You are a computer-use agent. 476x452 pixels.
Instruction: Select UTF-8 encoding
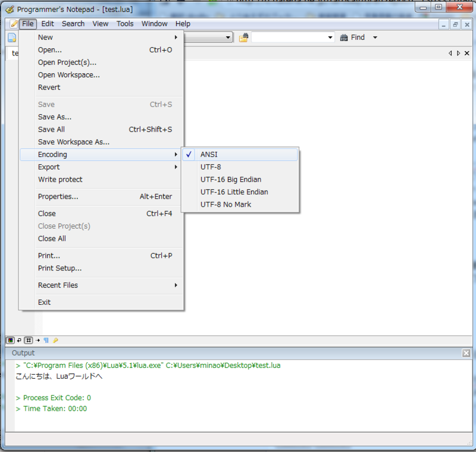pos(240,167)
